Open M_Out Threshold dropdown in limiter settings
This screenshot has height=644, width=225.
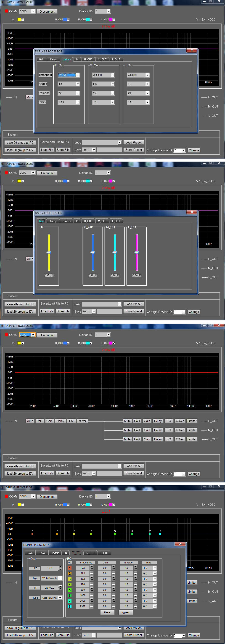[x=112, y=75]
